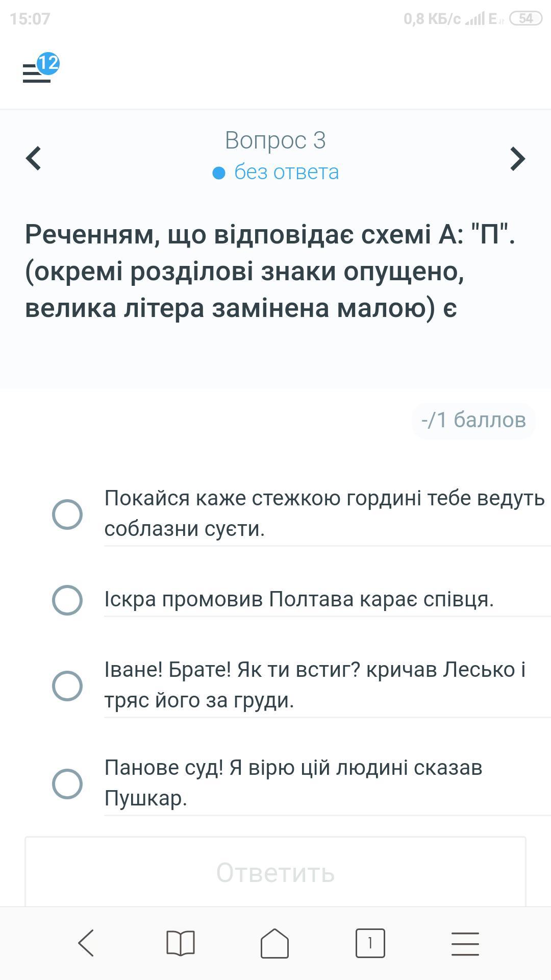This screenshot has height=980, width=551.
Task: Tap the '-/1 баллов' score badge
Action: 473,420
